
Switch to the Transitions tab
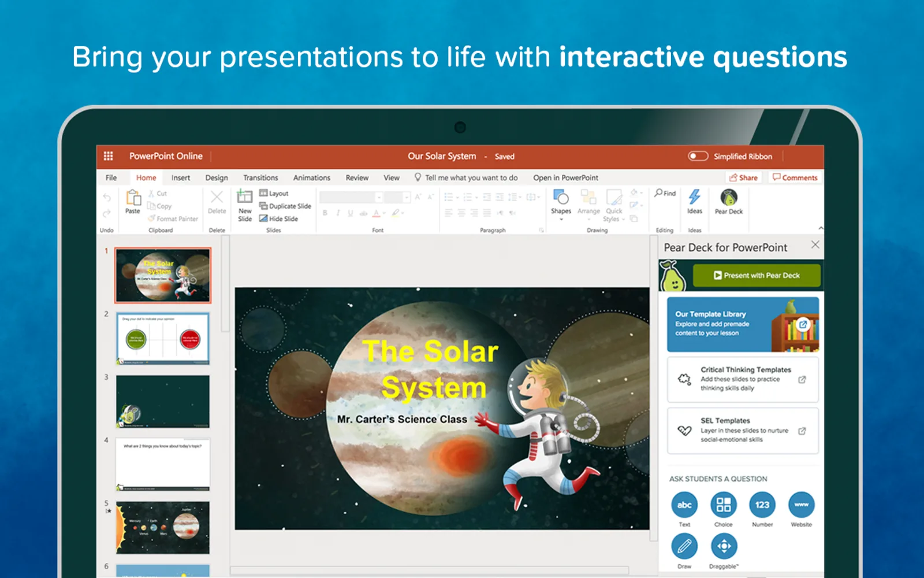pos(260,177)
